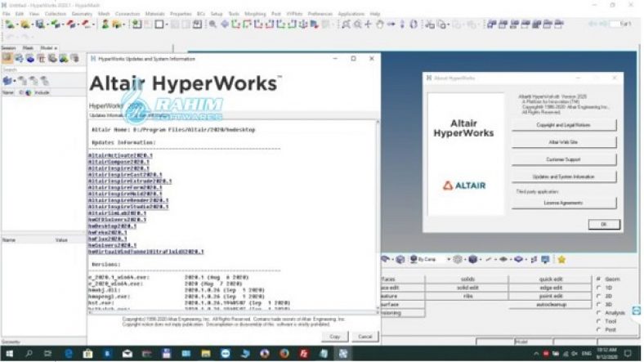Click in the model browser Search field
The image size is (644, 362).
41,69
